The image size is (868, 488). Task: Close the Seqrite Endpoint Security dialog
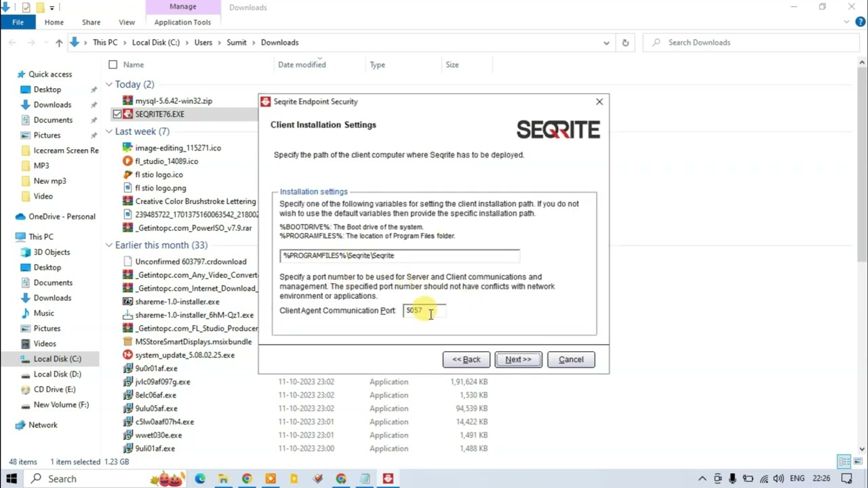tap(599, 102)
